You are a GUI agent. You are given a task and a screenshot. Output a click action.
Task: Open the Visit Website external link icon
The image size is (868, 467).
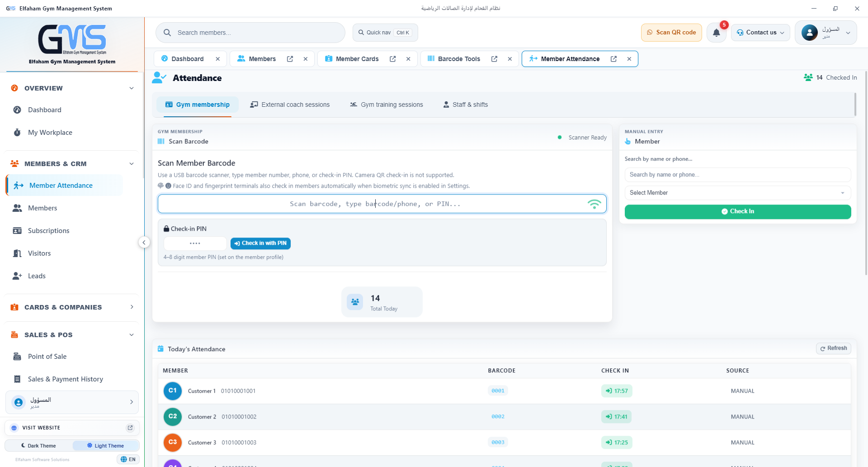130,428
